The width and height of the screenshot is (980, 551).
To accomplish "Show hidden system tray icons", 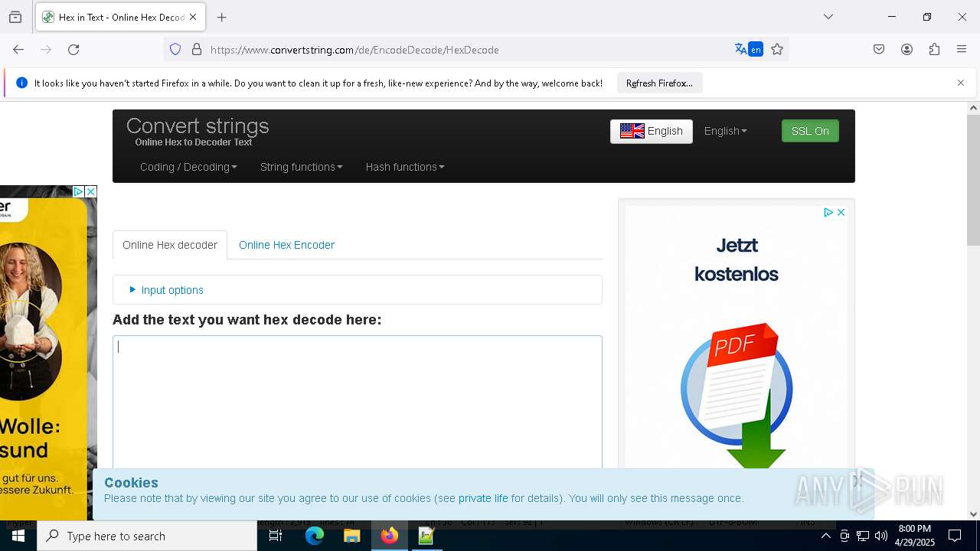I will (x=825, y=536).
